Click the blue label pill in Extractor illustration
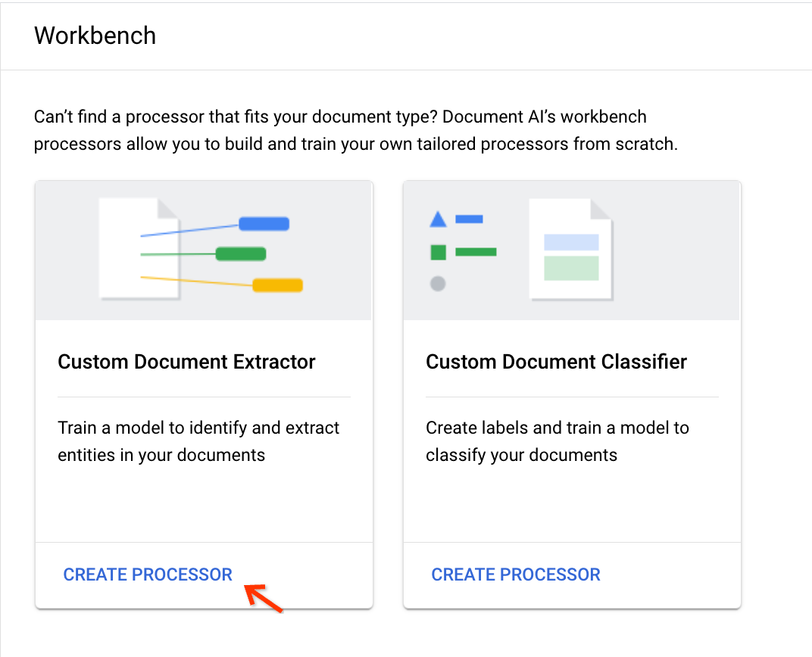This screenshot has width=812, height=657. pyautogui.click(x=264, y=224)
